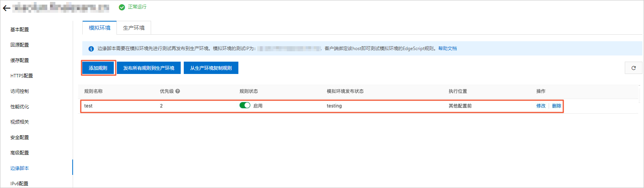Viewport: 644px width, 188px height.
Task: Click the 执行位置 column header
Action: pos(458,91)
